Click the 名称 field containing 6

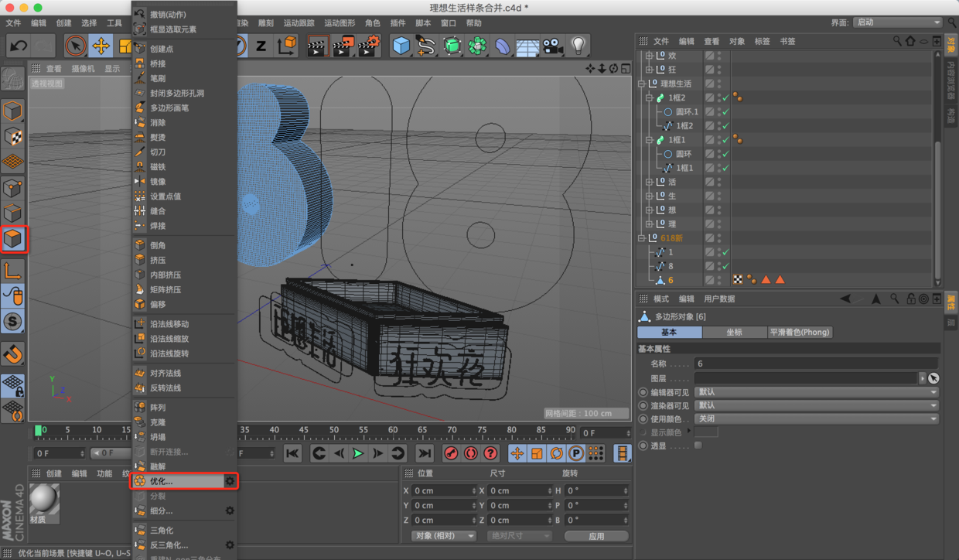[817, 364]
